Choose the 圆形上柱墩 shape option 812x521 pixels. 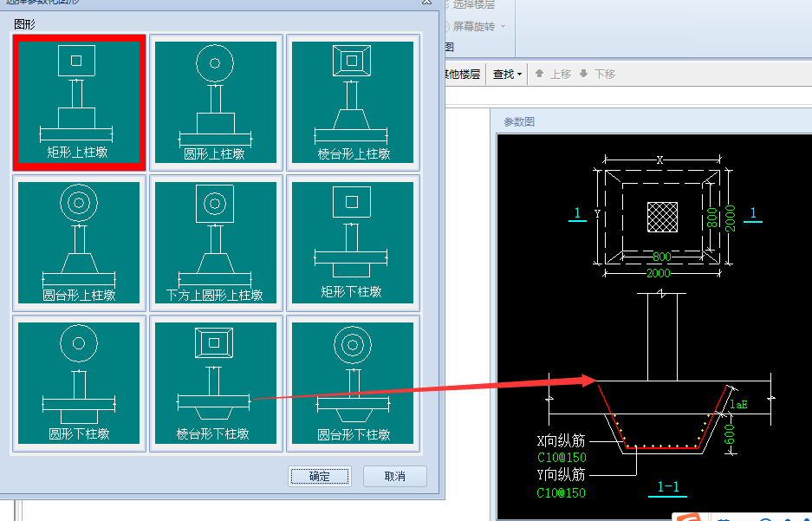[215, 101]
